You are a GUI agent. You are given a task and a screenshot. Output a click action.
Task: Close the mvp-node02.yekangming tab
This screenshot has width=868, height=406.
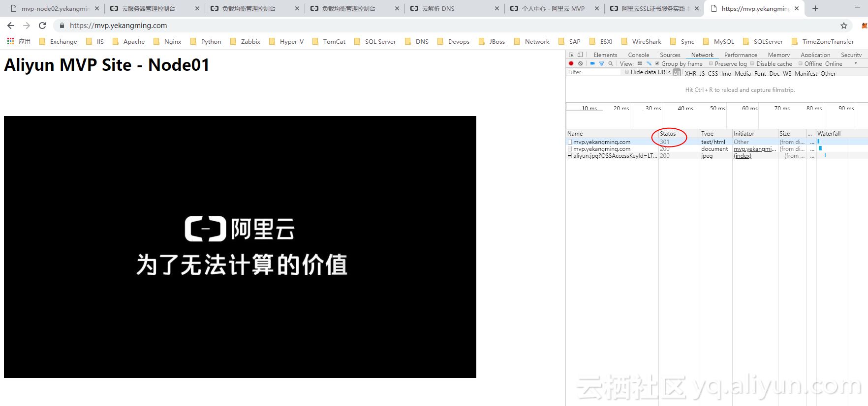coord(97,8)
